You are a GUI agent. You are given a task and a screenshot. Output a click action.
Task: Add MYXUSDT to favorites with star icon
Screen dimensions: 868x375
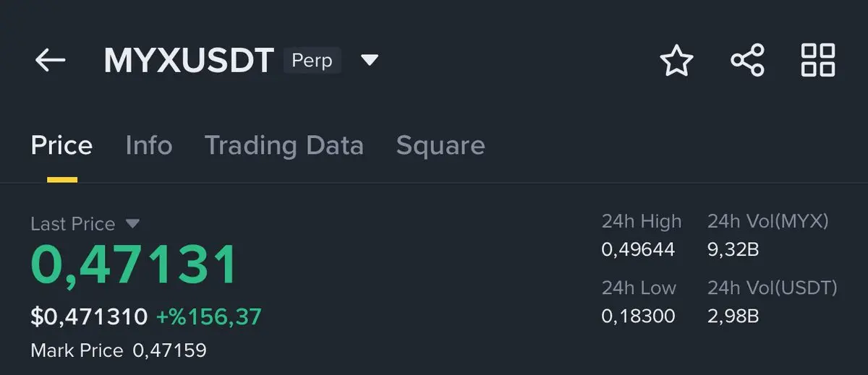point(676,61)
